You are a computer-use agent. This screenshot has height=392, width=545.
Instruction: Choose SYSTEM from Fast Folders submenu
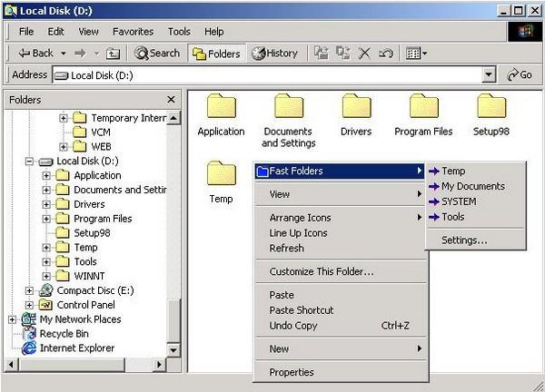point(458,201)
